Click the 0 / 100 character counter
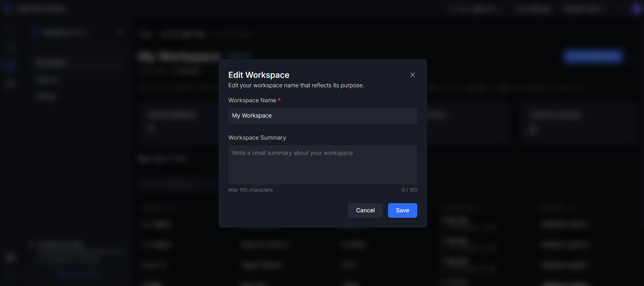 [x=409, y=190]
